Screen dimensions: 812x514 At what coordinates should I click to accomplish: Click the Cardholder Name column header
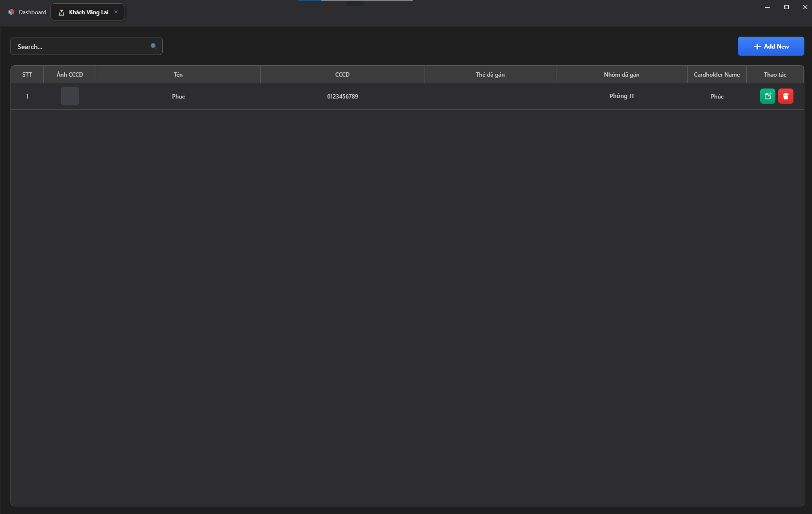(x=717, y=75)
